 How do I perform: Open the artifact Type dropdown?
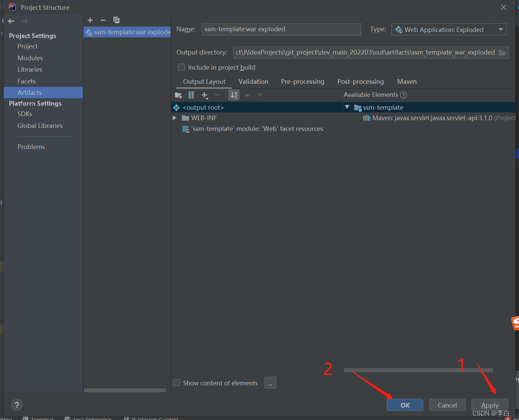[449, 30]
